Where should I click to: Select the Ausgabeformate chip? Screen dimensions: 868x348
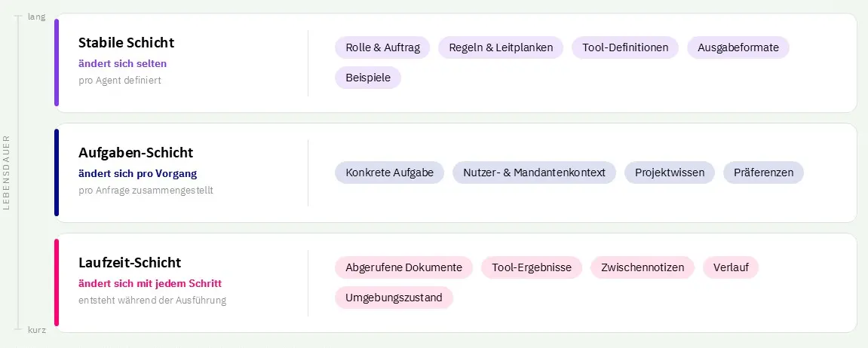[738, 47]
